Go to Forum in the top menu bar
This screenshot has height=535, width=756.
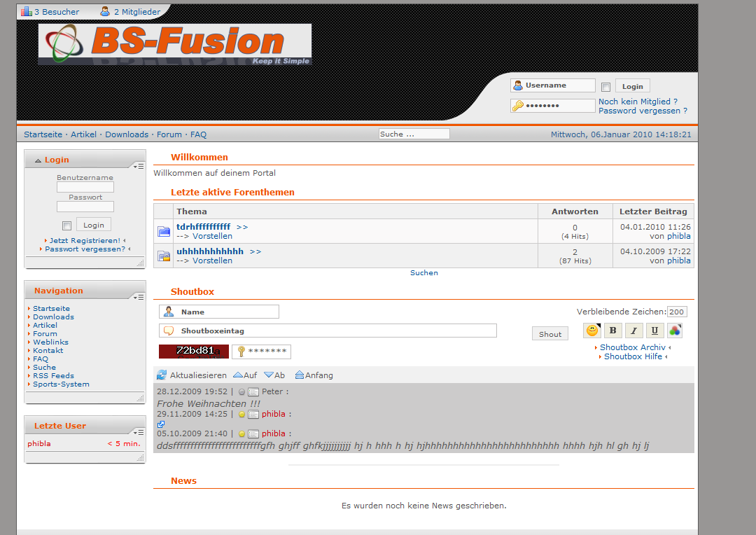coord(169,134)
